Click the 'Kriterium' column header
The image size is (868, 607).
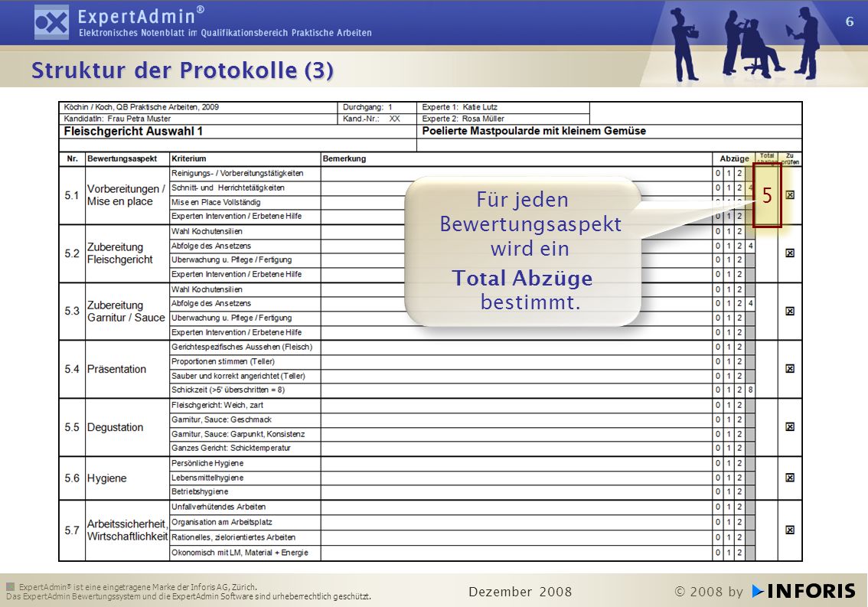tap(189, 159)
